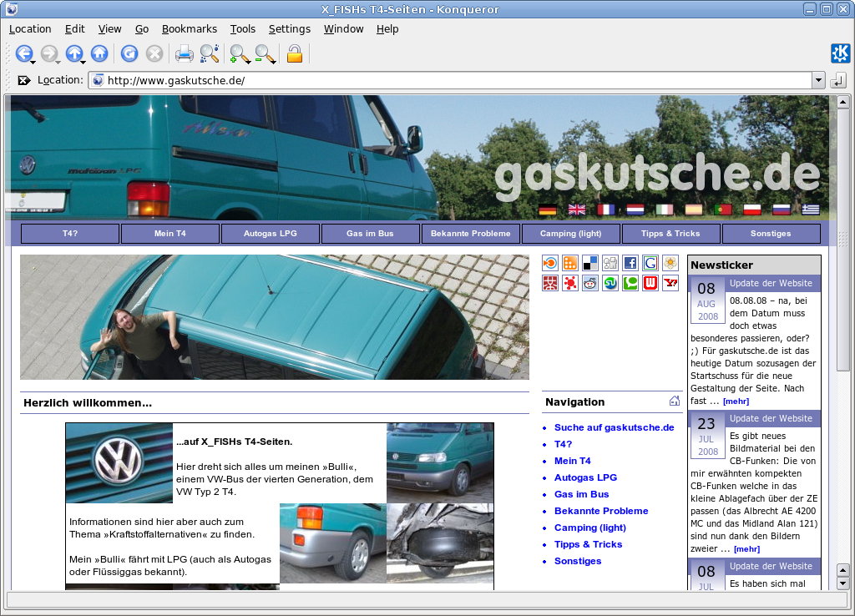This screenshot has width=855, height=616.
Task: Select the Greek flag language icon
Action: [x=811, y=210]
